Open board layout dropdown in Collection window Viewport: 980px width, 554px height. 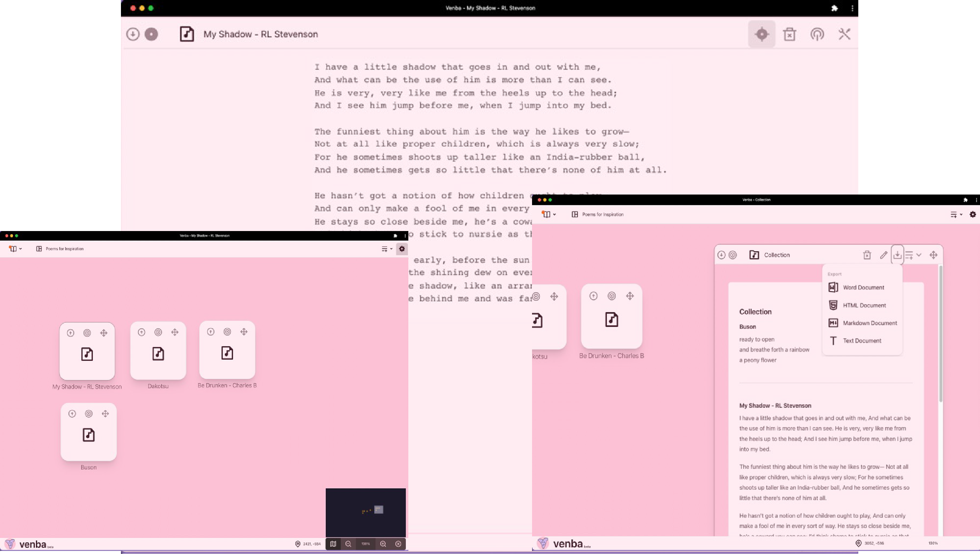[x=549, y=215]
